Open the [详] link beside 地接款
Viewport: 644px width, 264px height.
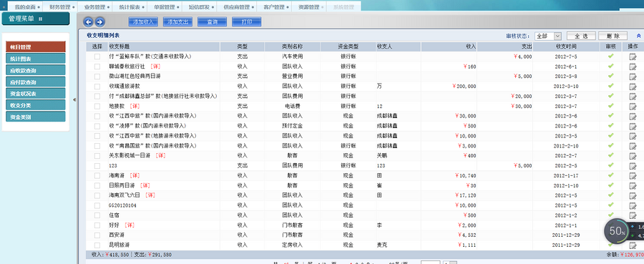pos(135,107)
